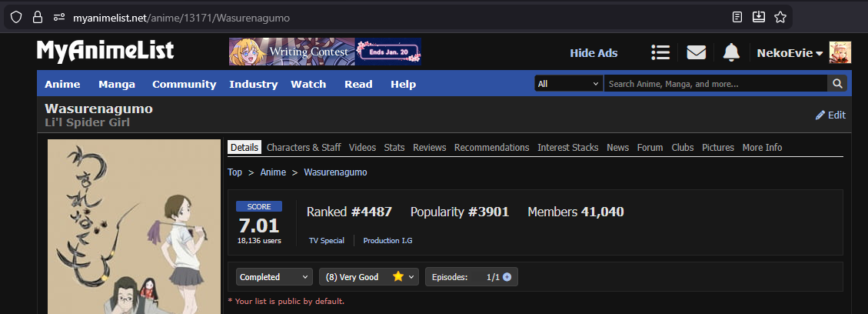Switch to the Forum tab

[x=650, y=147]
